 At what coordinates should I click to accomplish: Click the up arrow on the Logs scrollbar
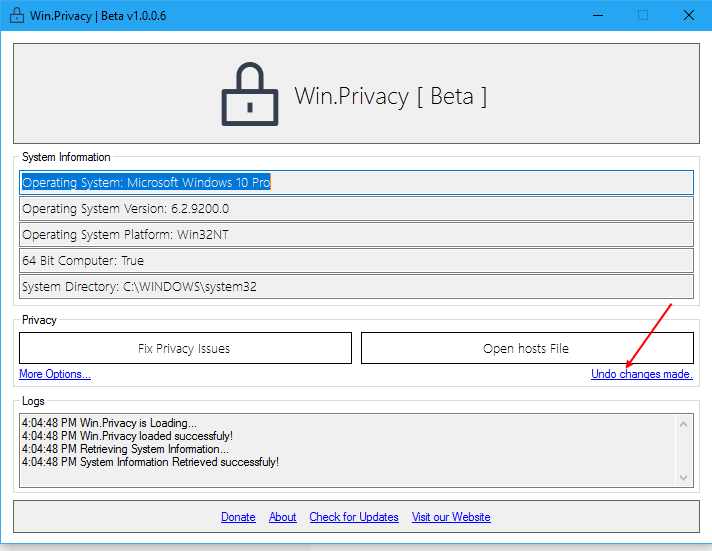point(683,424)
